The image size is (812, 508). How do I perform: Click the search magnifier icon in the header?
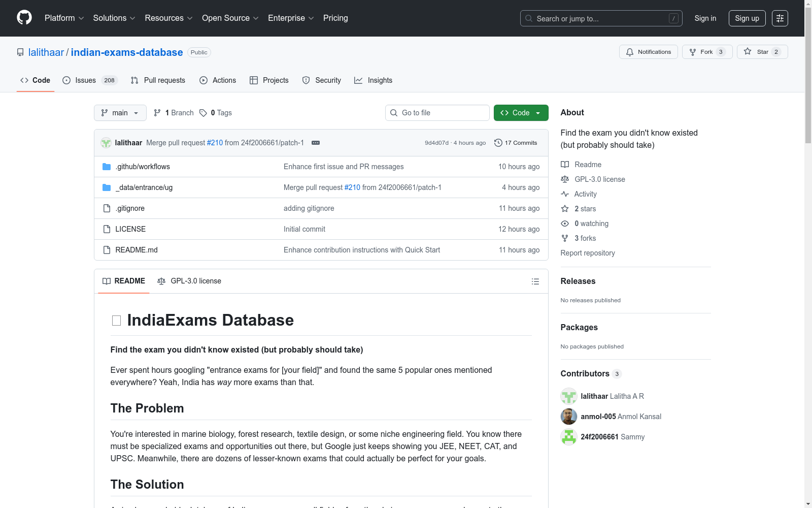[529, 18]
